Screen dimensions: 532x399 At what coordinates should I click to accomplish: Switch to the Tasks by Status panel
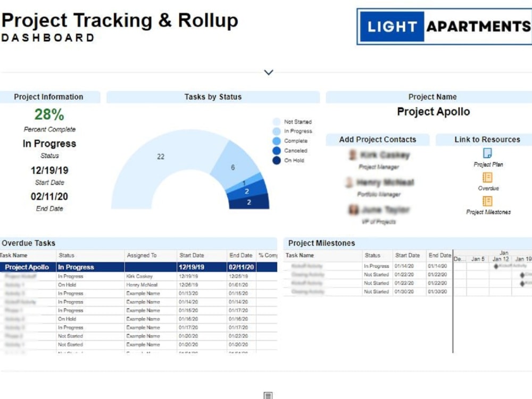pos(213,97)
